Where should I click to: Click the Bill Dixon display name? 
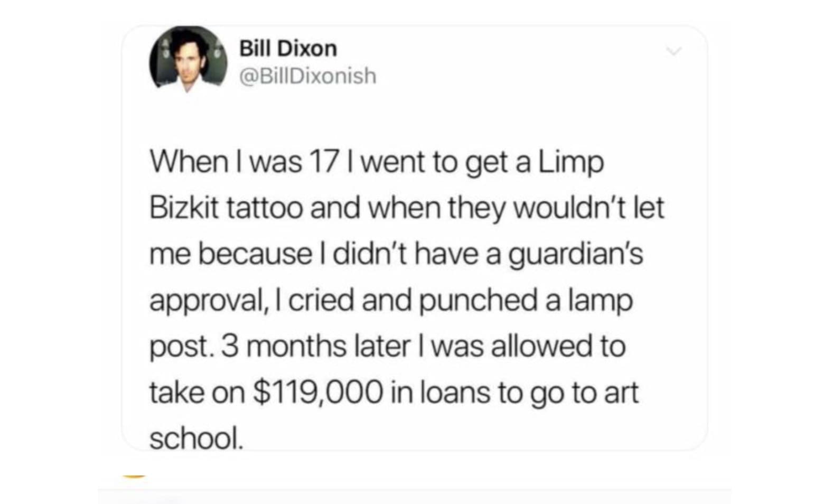(x=288, y=49)
